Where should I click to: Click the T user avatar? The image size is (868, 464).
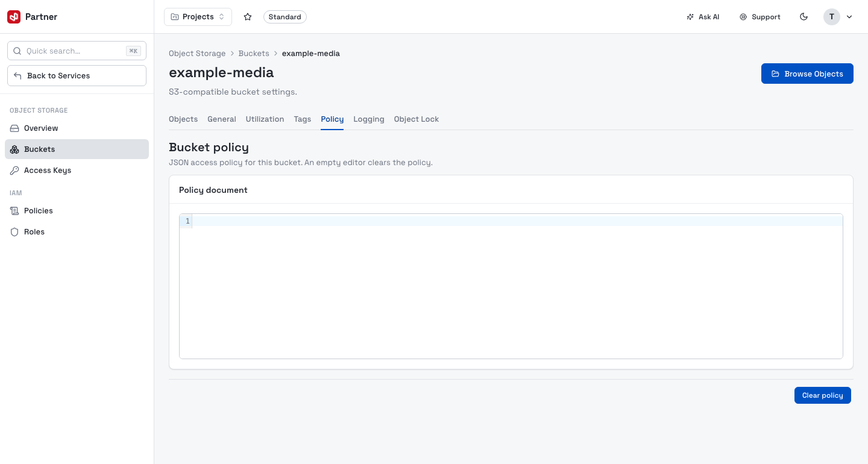[832, 17]
